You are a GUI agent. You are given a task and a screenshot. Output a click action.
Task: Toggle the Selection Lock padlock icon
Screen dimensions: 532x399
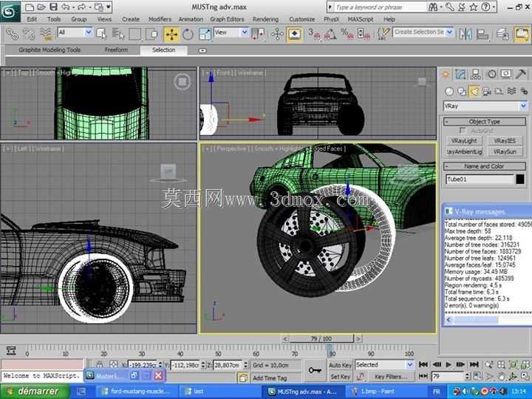tap(99, 364)
